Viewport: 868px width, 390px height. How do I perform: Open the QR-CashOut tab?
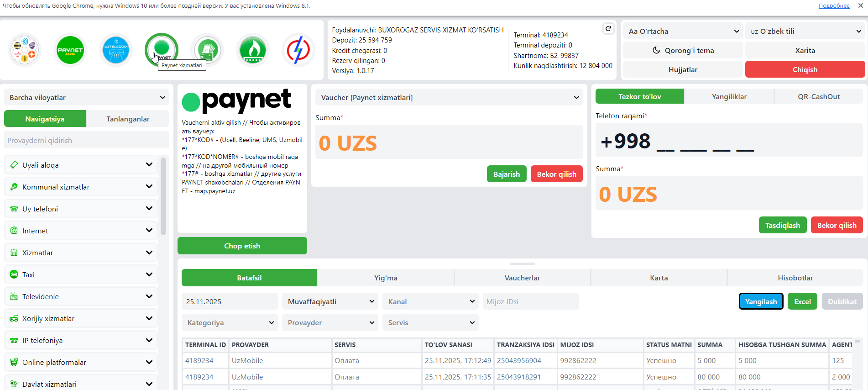pos(819,96)
